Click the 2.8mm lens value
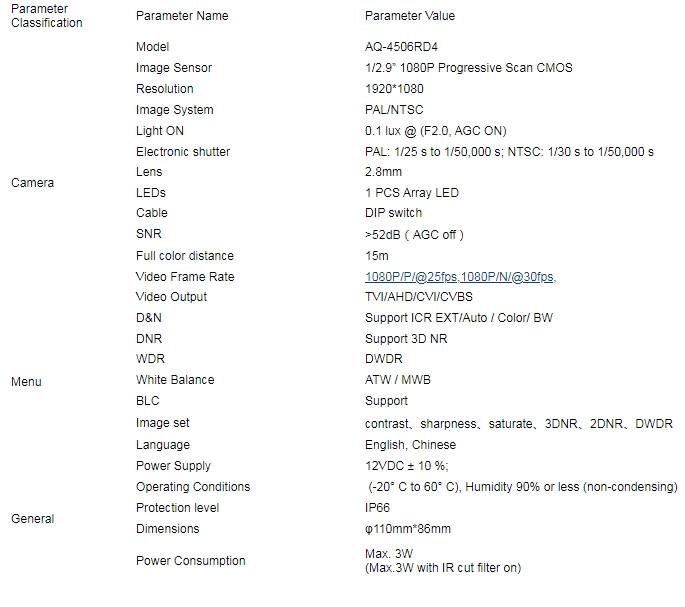 tap(383, 172)
